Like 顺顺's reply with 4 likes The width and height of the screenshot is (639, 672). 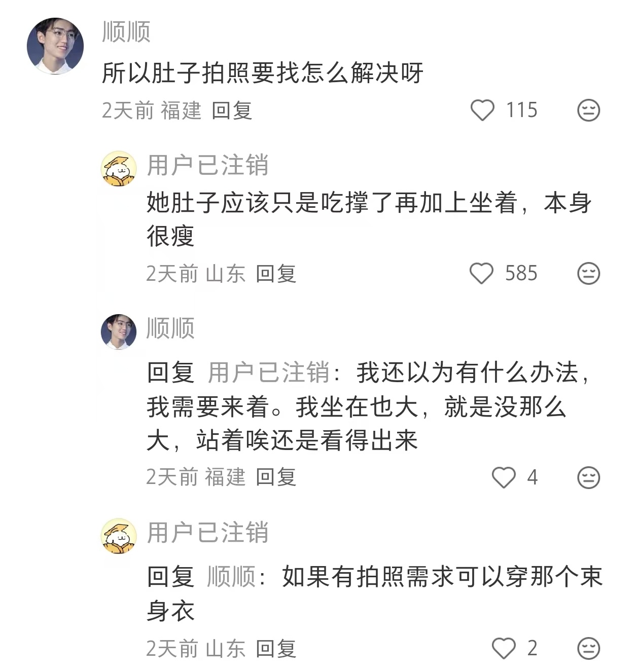[x=504, y=477]
